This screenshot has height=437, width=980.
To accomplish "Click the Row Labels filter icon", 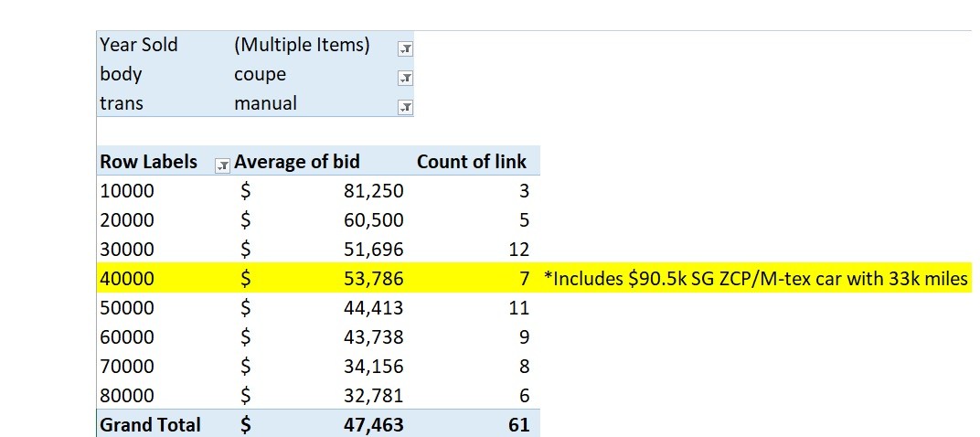I will (220, 165).
